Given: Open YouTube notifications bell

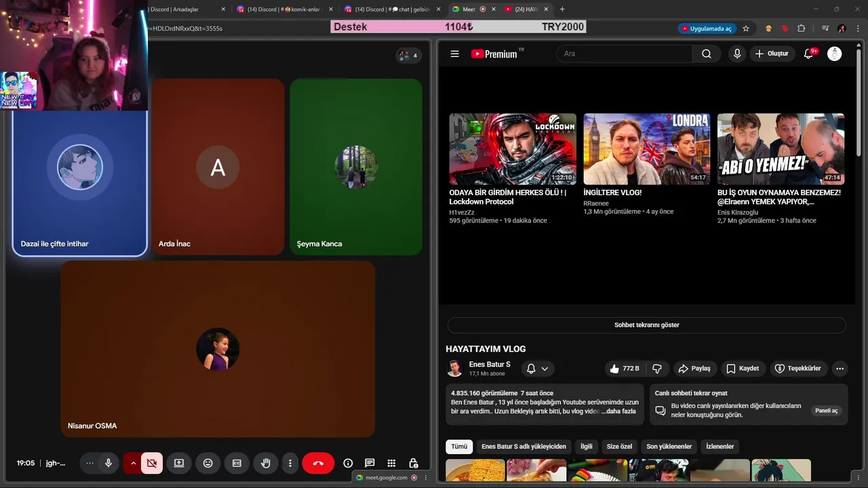Looking at the screenshot, I should tap(808, 54).
